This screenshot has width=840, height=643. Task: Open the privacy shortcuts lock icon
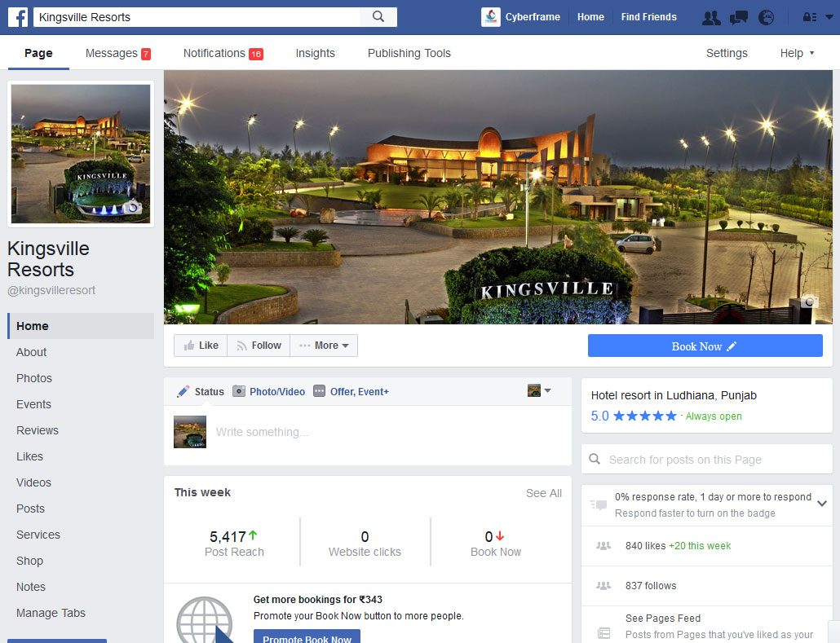810,17
